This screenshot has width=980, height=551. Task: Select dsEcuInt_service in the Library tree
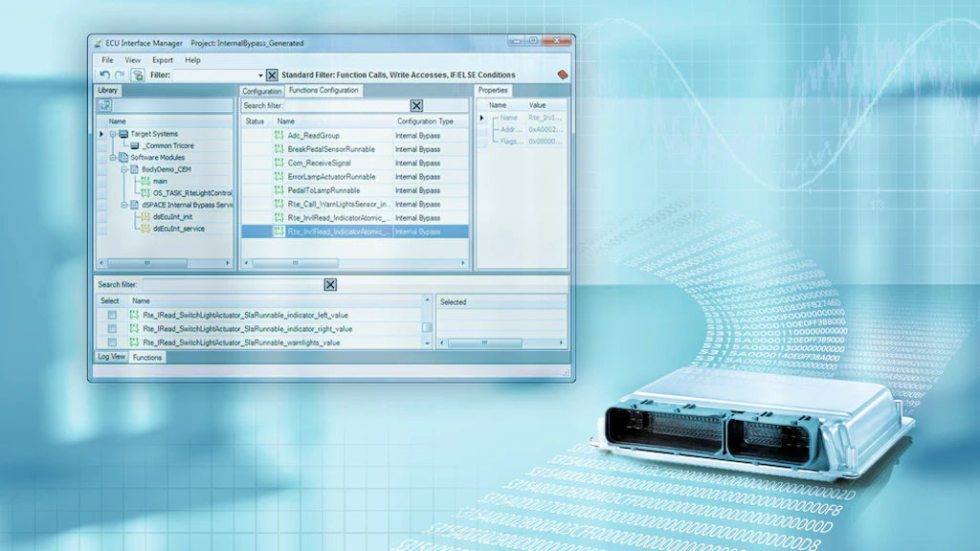[179, 229]
